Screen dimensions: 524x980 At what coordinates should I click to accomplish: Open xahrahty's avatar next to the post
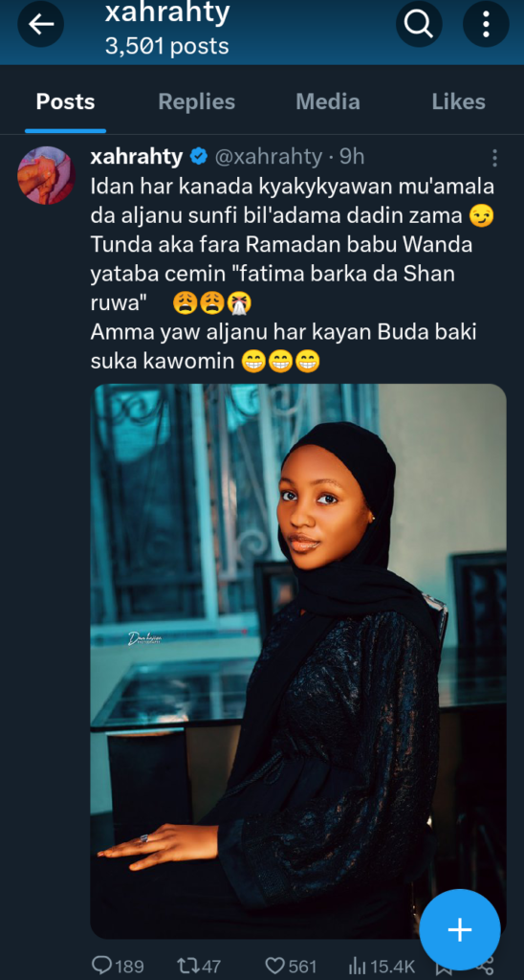pyautogui.click(x=46, y=175)
